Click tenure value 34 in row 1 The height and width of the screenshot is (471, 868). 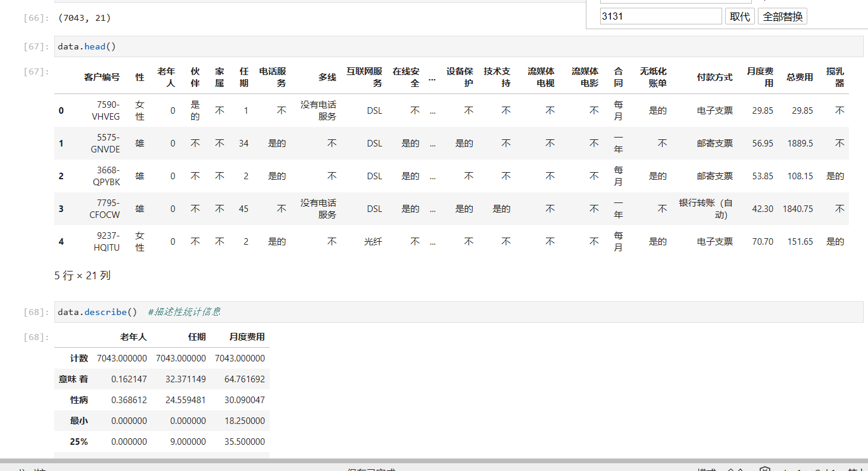[x=243, y=144]
